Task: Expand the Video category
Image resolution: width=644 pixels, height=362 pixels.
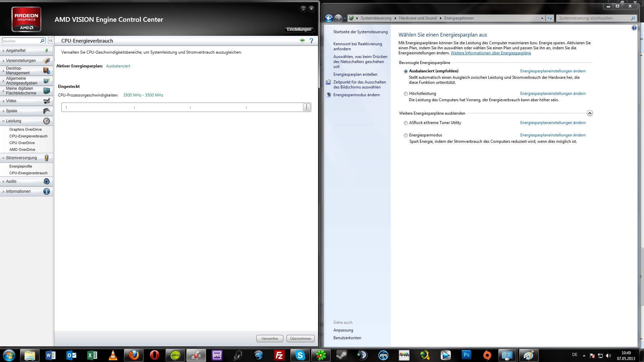Action: pos(11,101)
